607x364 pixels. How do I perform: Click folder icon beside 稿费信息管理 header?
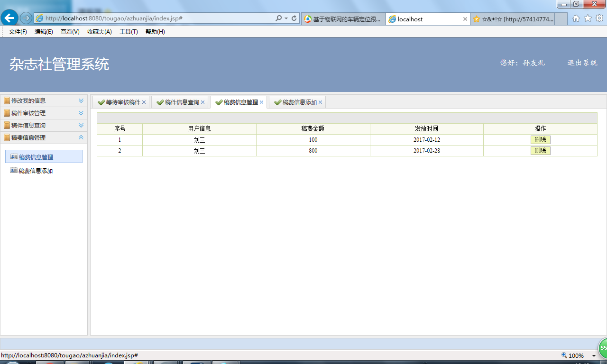[7, 137]
